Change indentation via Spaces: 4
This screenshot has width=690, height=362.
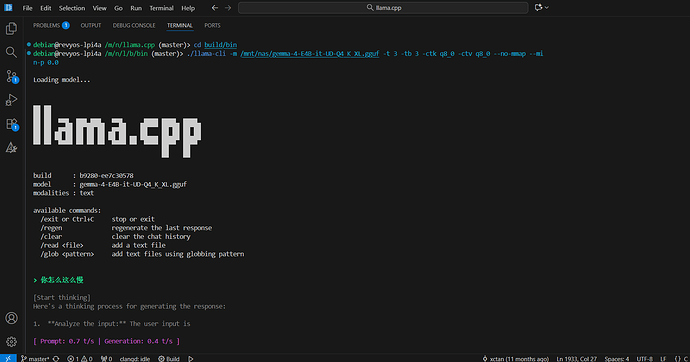(x=617, y=358)
